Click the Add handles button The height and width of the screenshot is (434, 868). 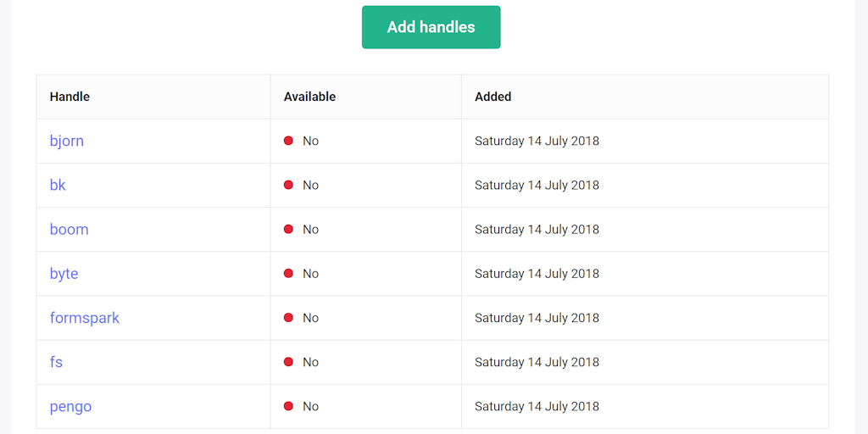431,27
